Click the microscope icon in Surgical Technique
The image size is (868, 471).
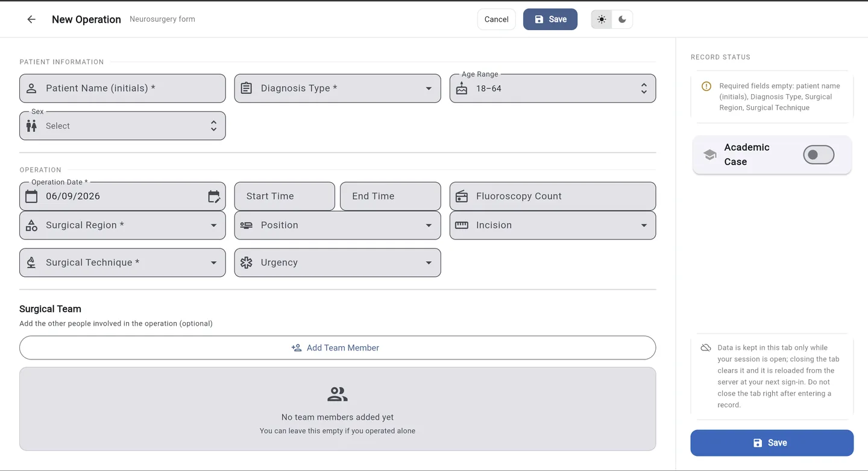[x=31, y=263]
